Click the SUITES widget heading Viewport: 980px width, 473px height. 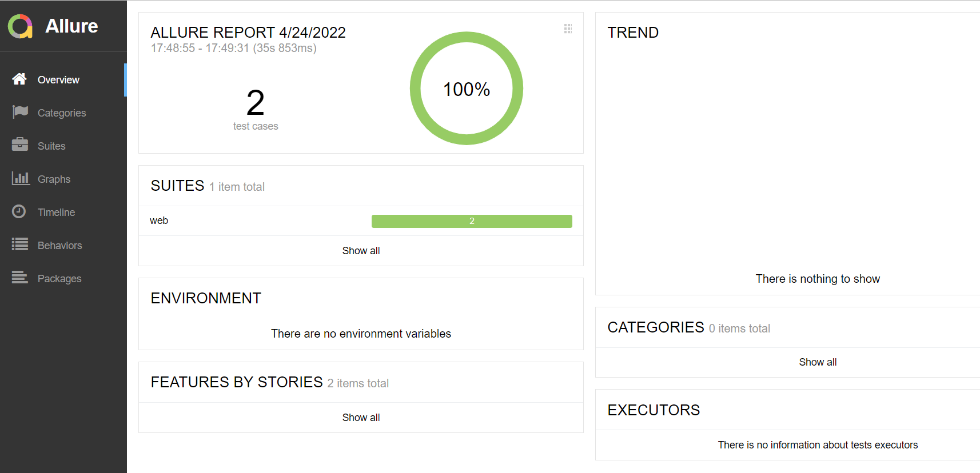(x=177, y=186)
